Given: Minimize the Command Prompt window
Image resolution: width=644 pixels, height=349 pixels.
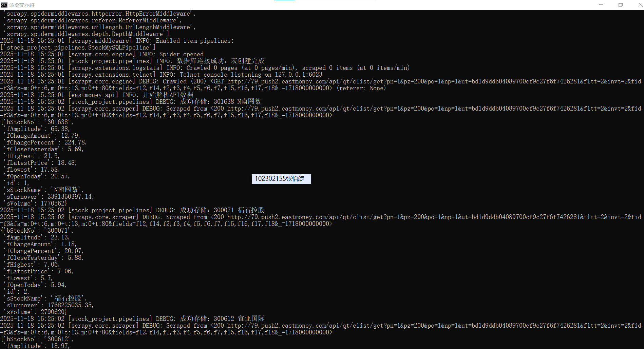Looking at the screenshot, I should point(601,5).
